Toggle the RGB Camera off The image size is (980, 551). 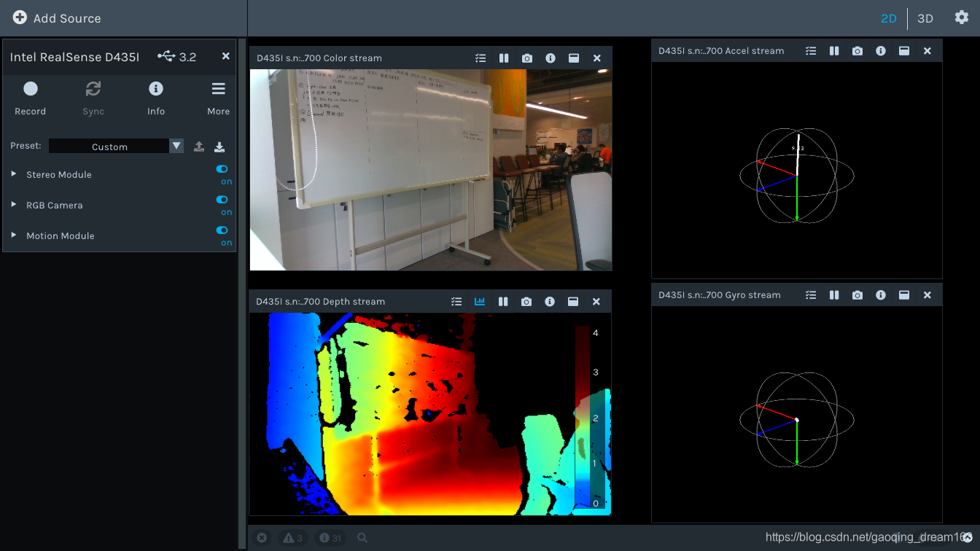click(x=222, y=200)
